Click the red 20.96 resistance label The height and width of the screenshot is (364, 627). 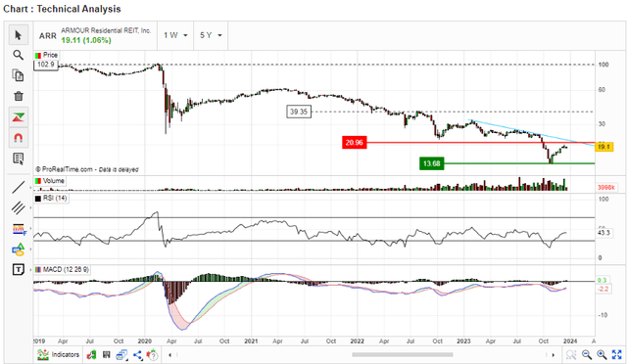tap(355, 143)
